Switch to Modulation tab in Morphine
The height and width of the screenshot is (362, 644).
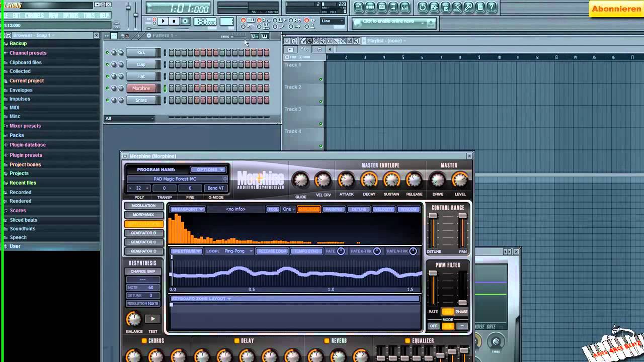coord(144,206)
